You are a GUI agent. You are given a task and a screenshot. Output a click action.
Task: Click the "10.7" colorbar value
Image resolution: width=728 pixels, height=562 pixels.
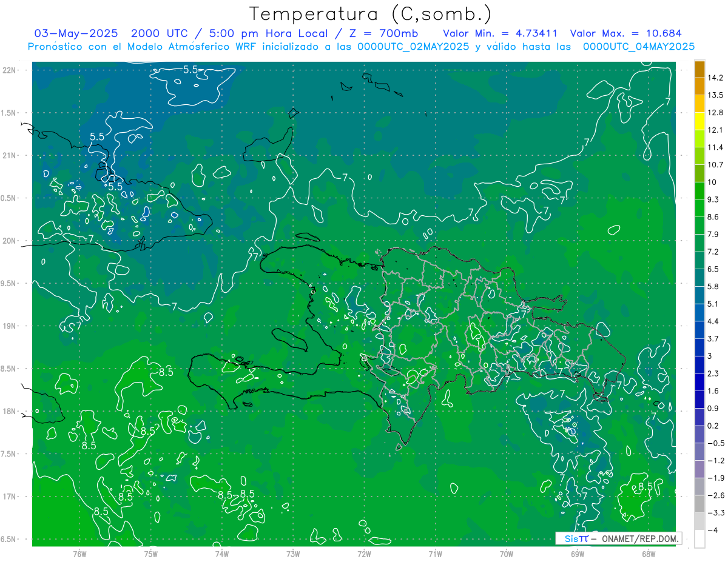716,166
